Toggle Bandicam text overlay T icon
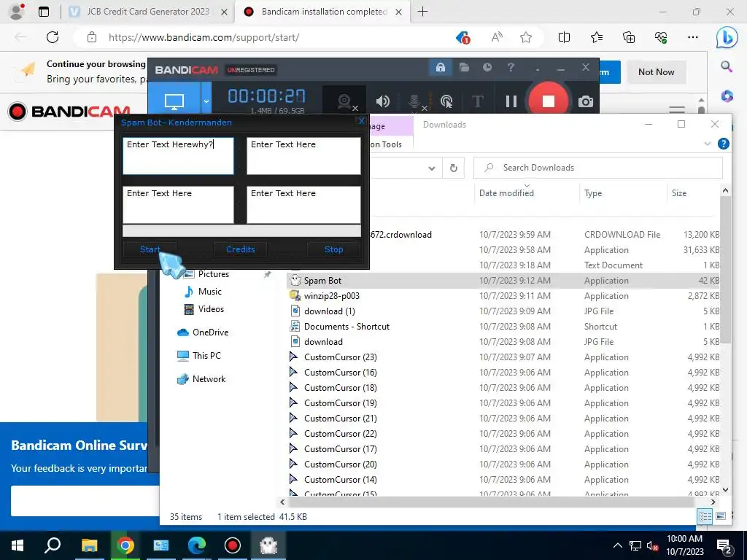Viewport: 747px width, 560px height. pos(477,101)
